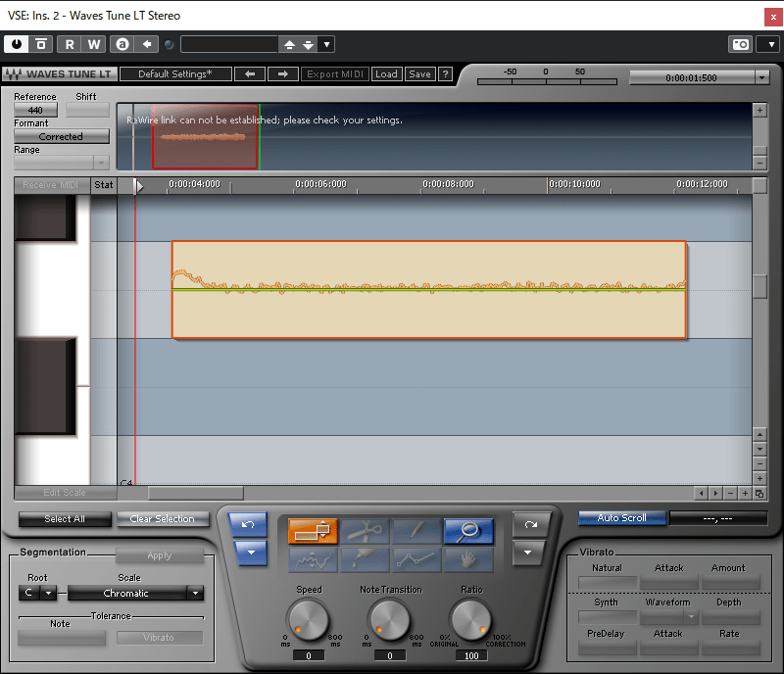Click the Speed knob

pyautogui.click(x=309, y=620)
